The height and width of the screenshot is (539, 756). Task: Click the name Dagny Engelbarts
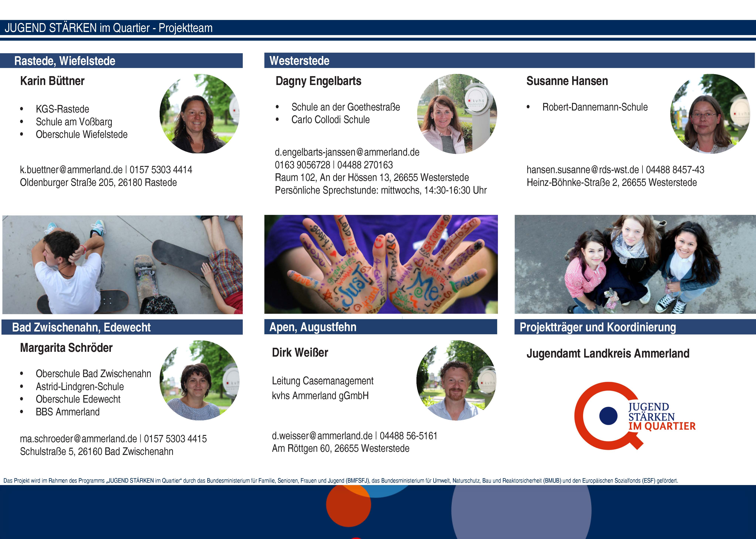coord(319,81)
